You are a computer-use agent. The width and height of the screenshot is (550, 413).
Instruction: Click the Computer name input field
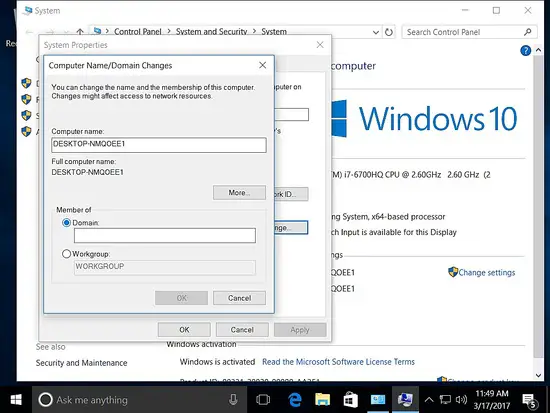(x=159, y=145)
